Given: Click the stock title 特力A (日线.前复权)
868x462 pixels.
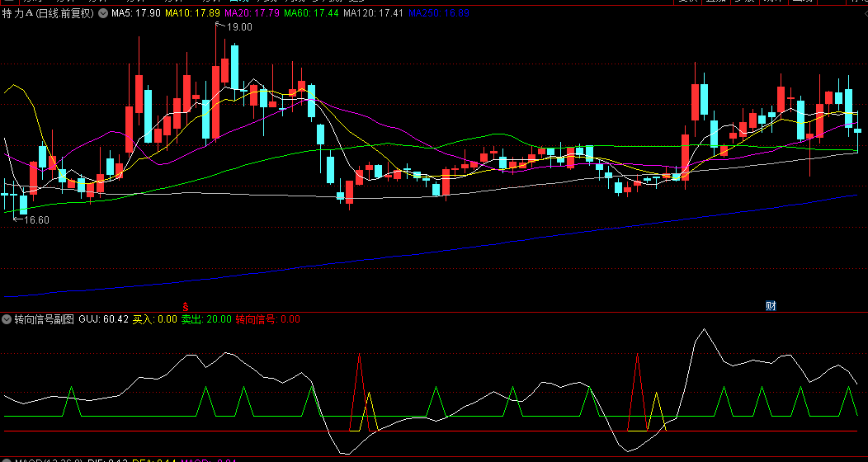Looking at the screenshot, I should click(x=48, y=14).
